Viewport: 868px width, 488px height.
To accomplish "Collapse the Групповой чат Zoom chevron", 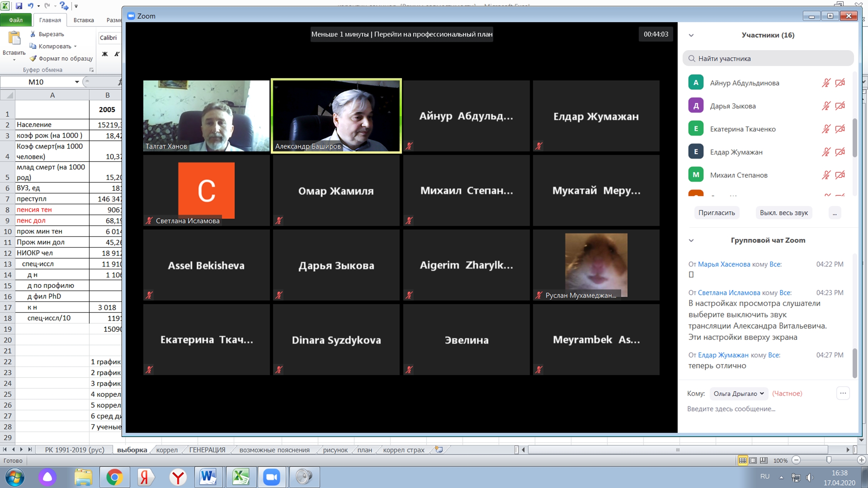I will (x=691, y=241).
